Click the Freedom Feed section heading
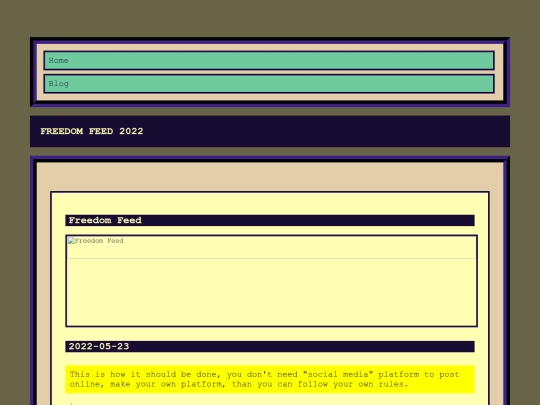Image resolution: width=540 pixels, height=405 pixels. [270, 220]
